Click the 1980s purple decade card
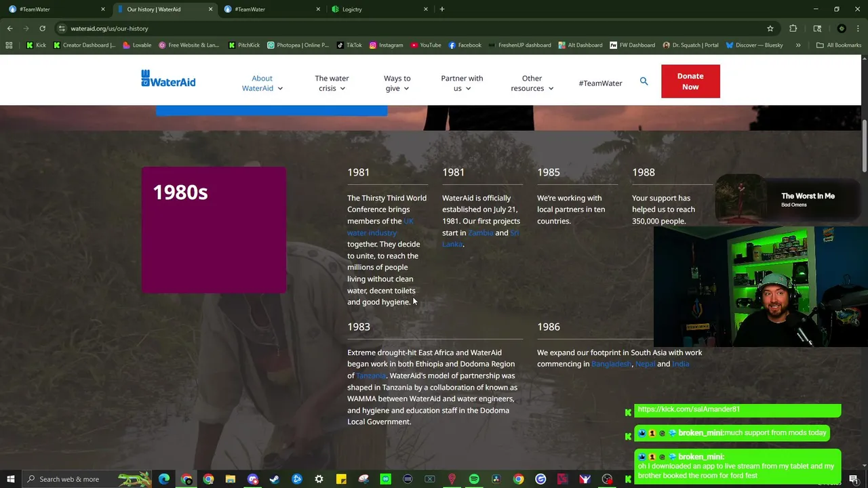Screen dimensions: 868x488 pos(214,230)
